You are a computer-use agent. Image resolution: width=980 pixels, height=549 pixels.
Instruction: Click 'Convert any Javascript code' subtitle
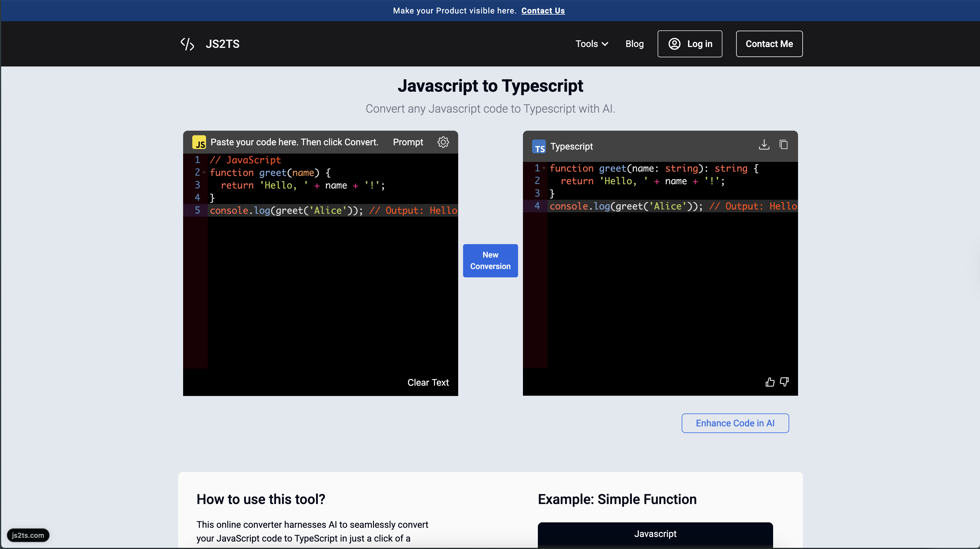point(490,109)
